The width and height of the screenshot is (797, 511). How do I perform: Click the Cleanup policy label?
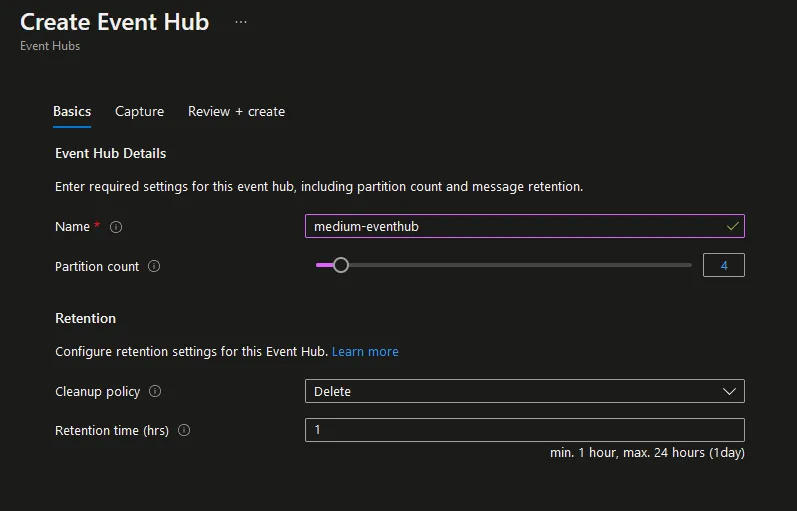(x=97, y=392)
